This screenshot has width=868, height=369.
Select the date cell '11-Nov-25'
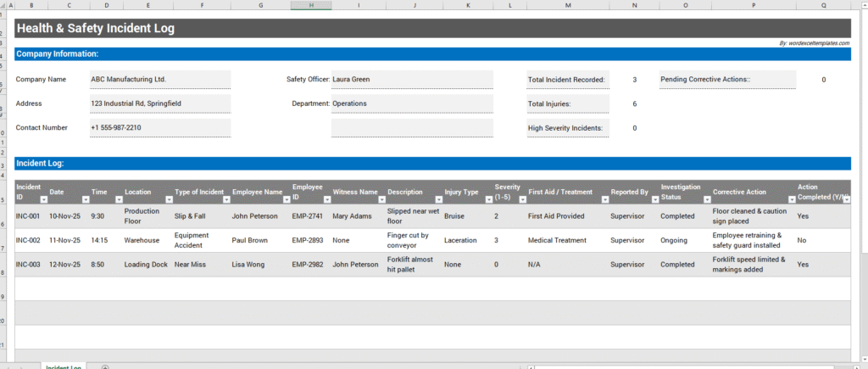(69, 240)
